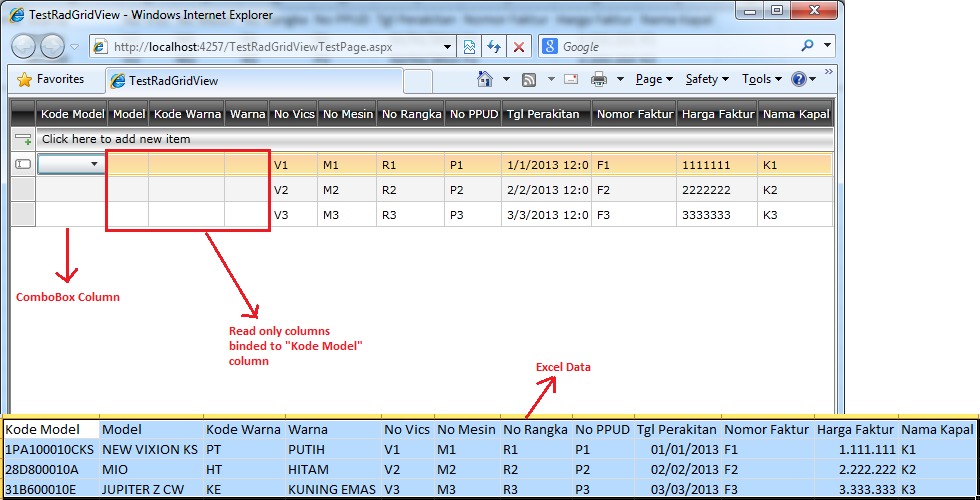The height and width of the screenshot is (500, 980).
Task: Click Excel cell 'NEW VIXION KS'
Action: [x=152, y=449]
